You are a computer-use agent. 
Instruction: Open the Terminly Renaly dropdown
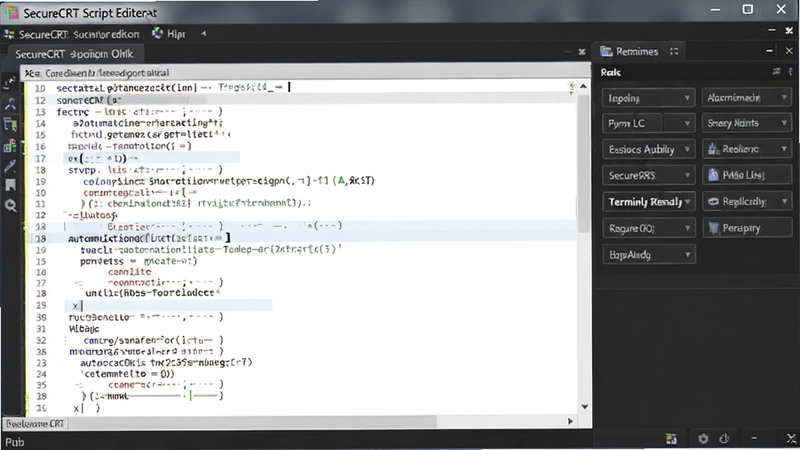(x=648, y=202)
